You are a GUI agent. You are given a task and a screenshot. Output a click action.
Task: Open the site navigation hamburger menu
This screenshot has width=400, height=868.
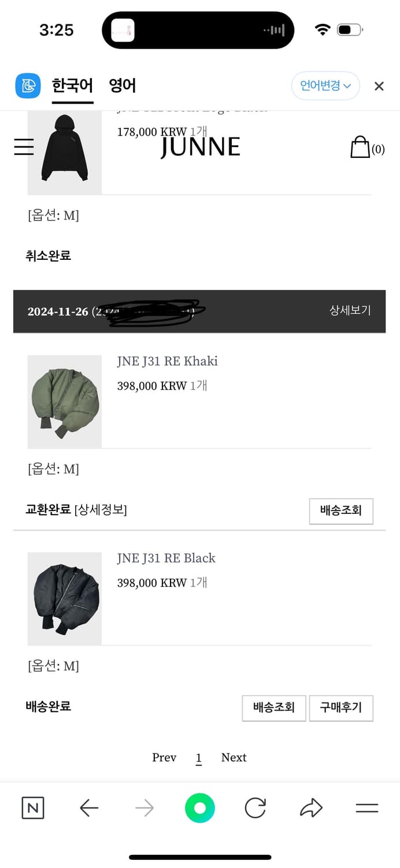23,147
